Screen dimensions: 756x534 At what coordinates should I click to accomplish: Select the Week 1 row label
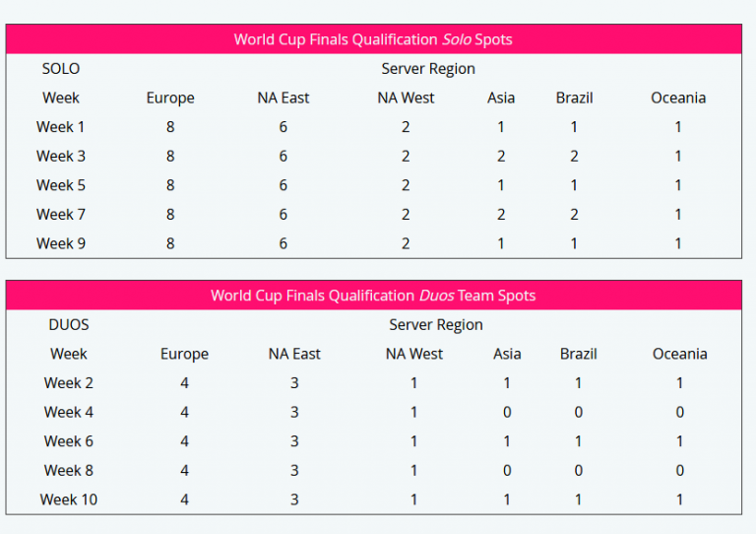click(61, 127)
